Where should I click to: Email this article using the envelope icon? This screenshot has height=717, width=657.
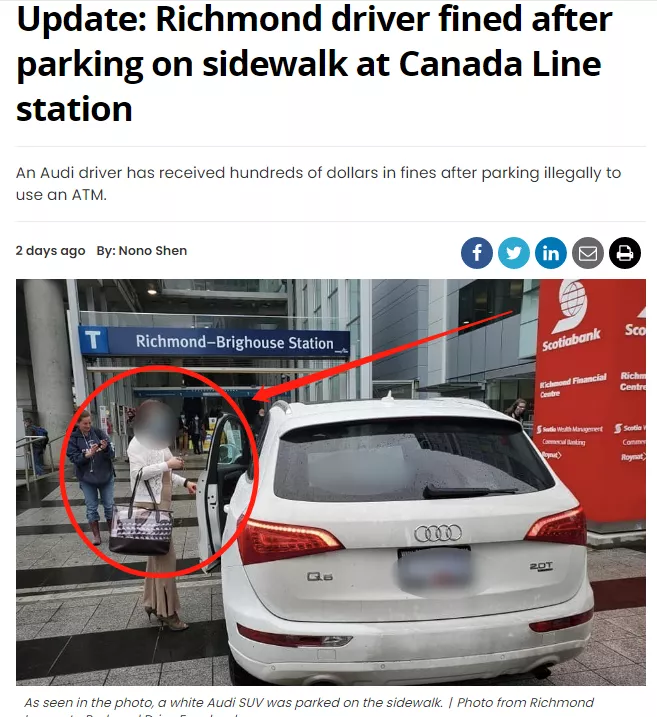pos(588,252)
